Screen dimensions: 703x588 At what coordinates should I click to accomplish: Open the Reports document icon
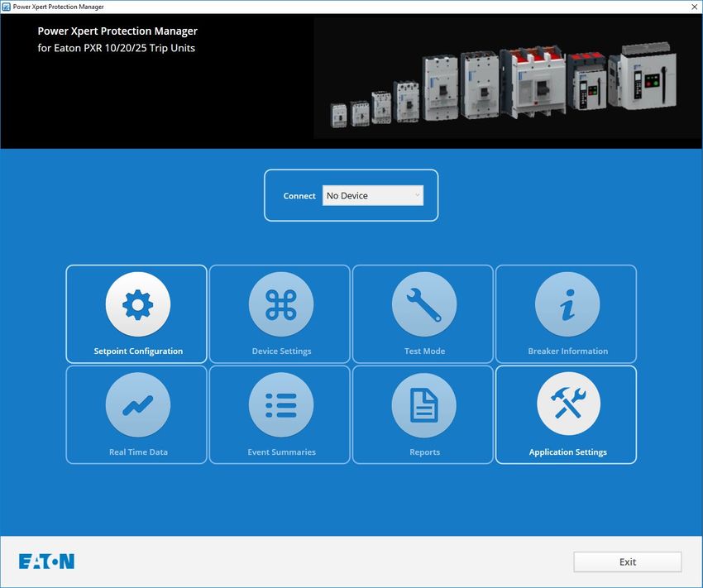(x=424, y=404)
